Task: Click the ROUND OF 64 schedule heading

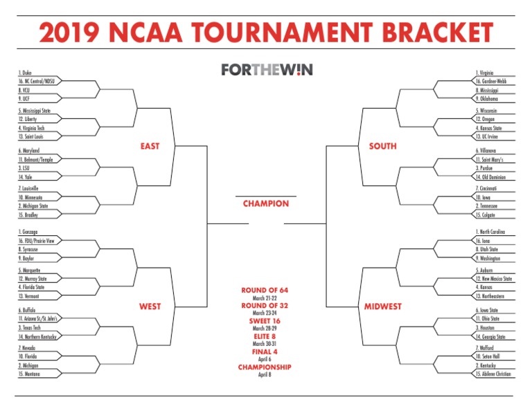Action: click(x=266, y=290)
